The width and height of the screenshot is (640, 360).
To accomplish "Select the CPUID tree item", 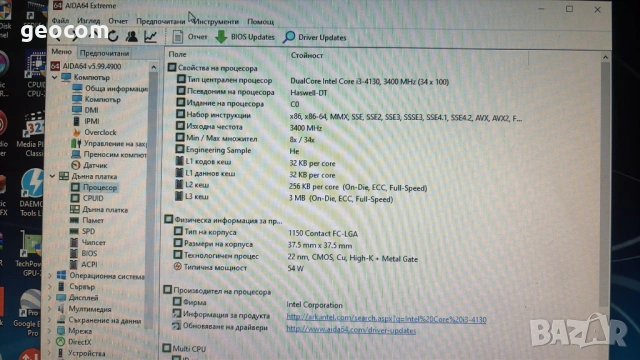I will [87, 198].
